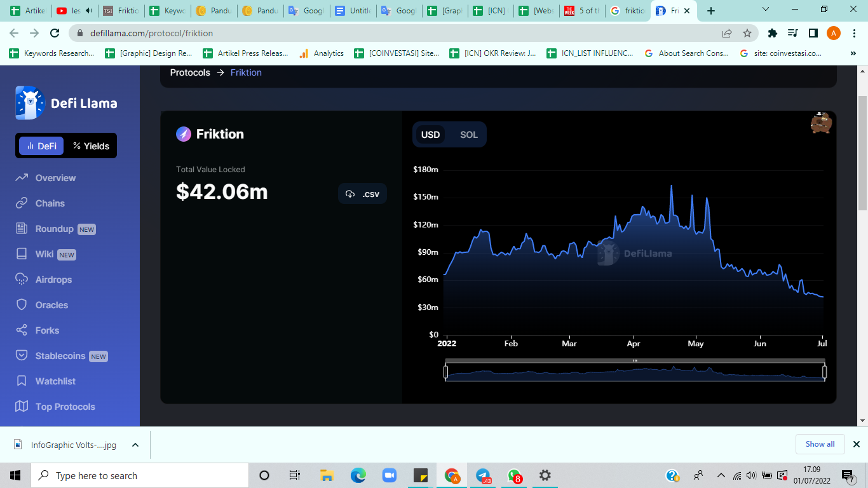
Task: Open the Analytics bookmark
Action: click(x=322, y=53)
